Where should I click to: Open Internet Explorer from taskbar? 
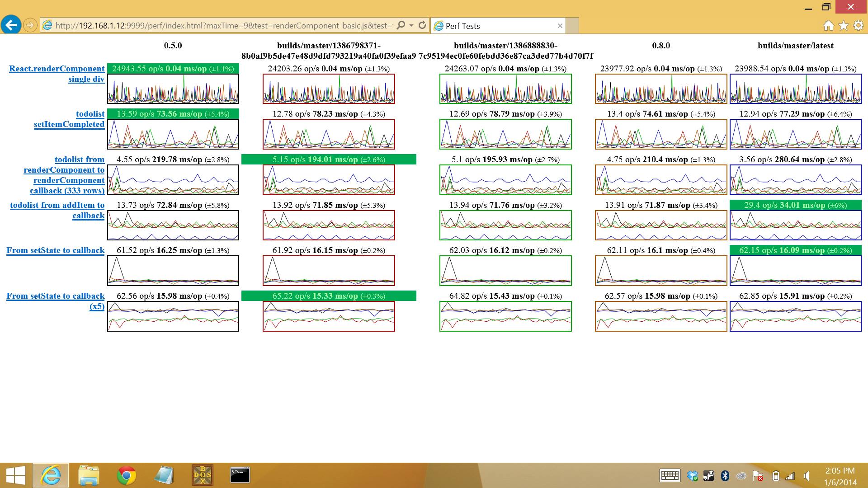point(51,475)
